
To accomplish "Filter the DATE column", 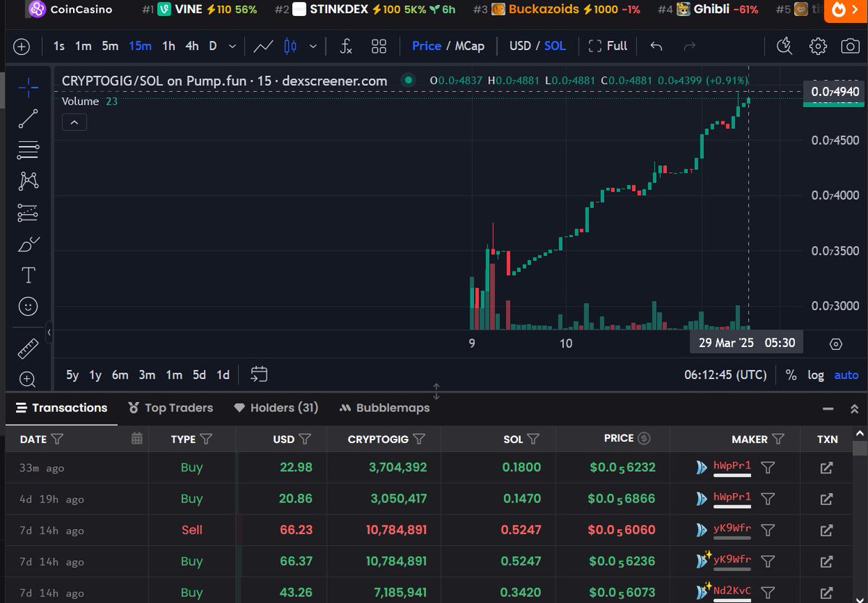I will click(x=58, y=439).
